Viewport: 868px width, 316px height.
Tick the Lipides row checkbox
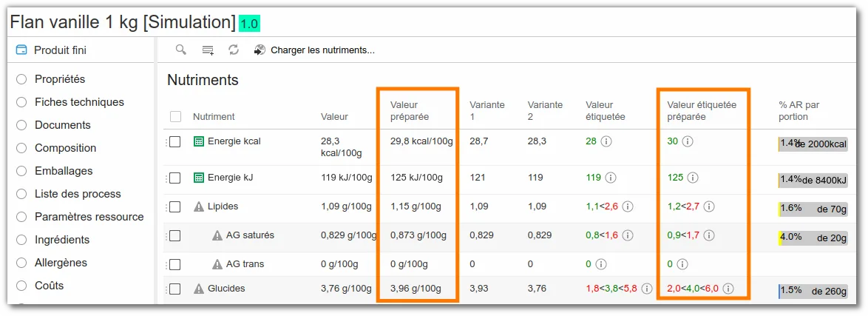175,206
